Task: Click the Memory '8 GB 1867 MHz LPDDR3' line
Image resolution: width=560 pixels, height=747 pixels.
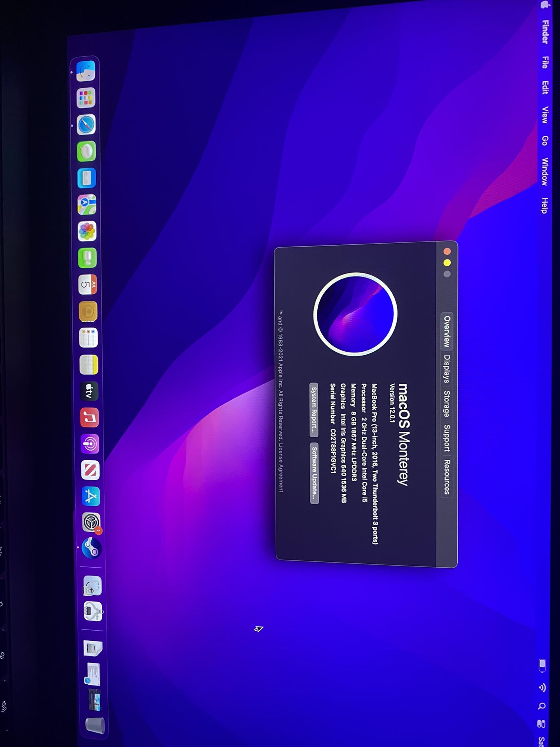Action: click(x=353, y=432)
